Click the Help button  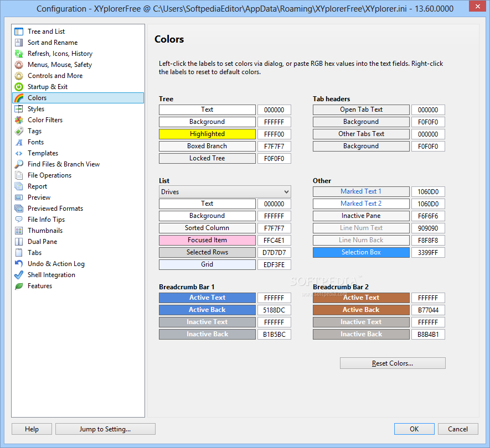pos(32,429)
